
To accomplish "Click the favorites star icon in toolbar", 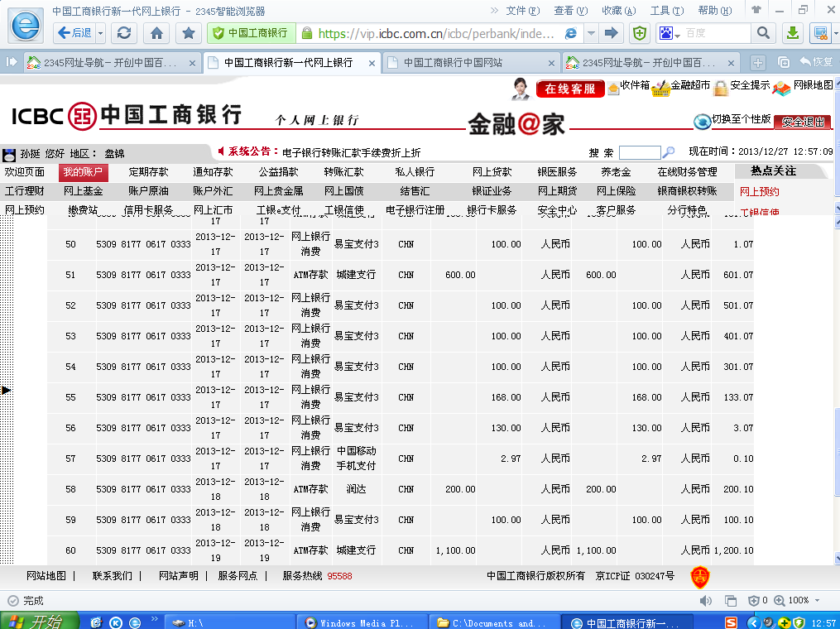I will [x=189, y=33].
